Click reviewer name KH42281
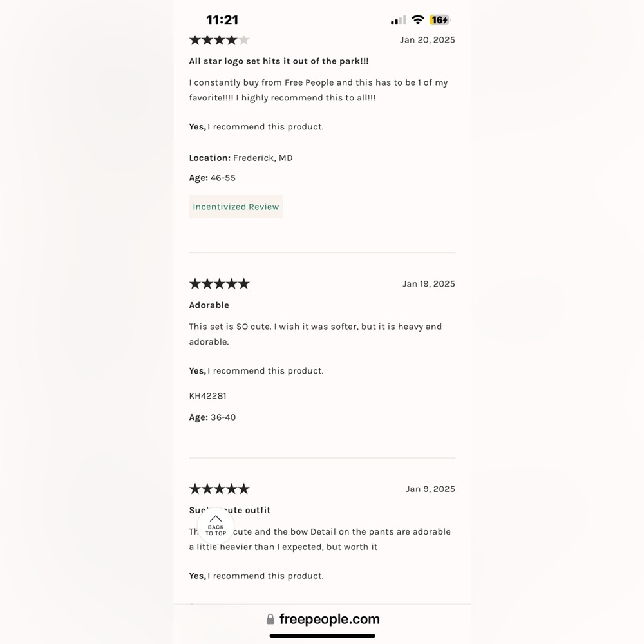 [x=207, y=396]
